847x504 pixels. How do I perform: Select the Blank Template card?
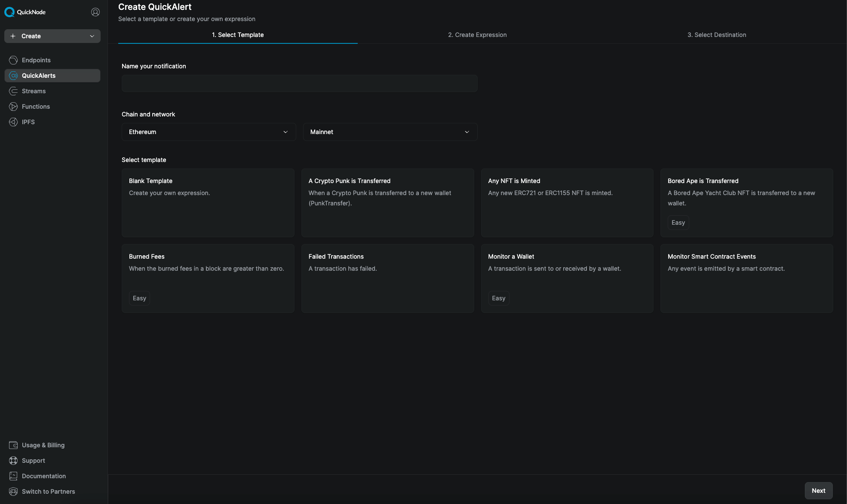(x=208, y=203)
